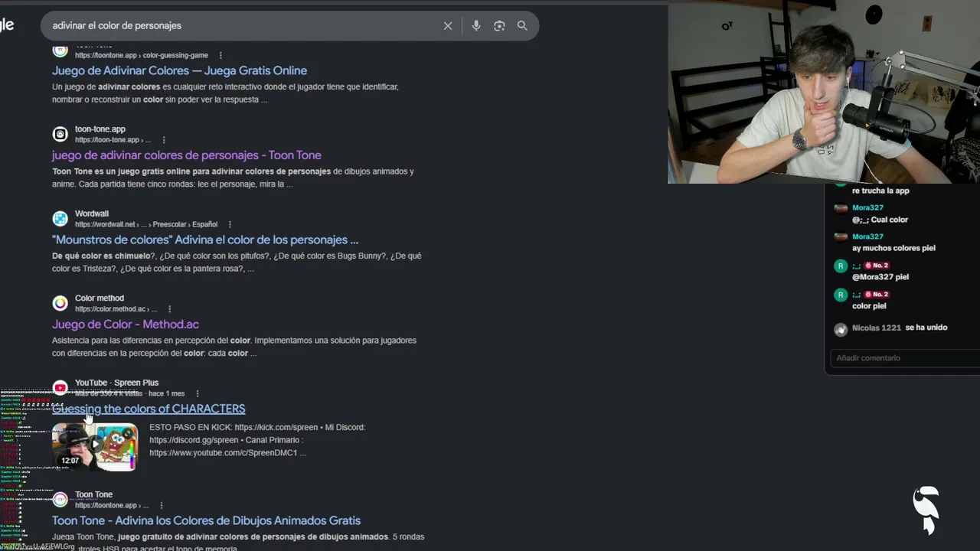Click the favicon of the bottom Toon Tone result
This screenshot has height=551, width=980.
[x=60, y=500]
